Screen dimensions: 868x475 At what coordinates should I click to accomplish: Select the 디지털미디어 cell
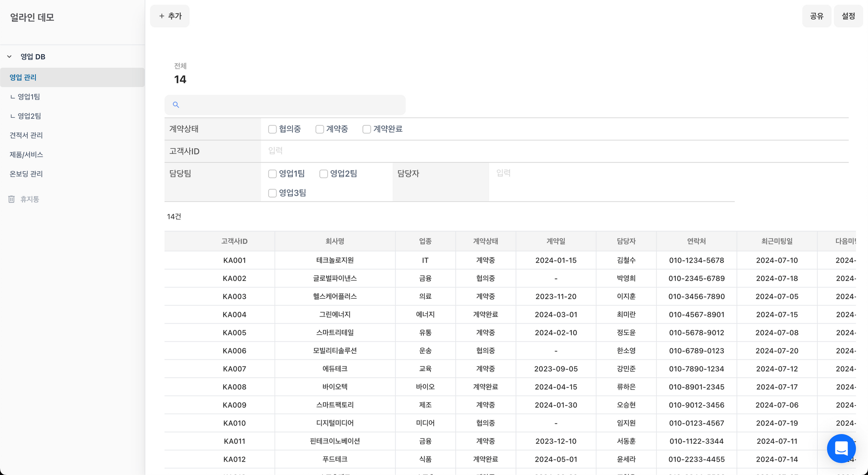pyautogui.click(x=335, y=423)
